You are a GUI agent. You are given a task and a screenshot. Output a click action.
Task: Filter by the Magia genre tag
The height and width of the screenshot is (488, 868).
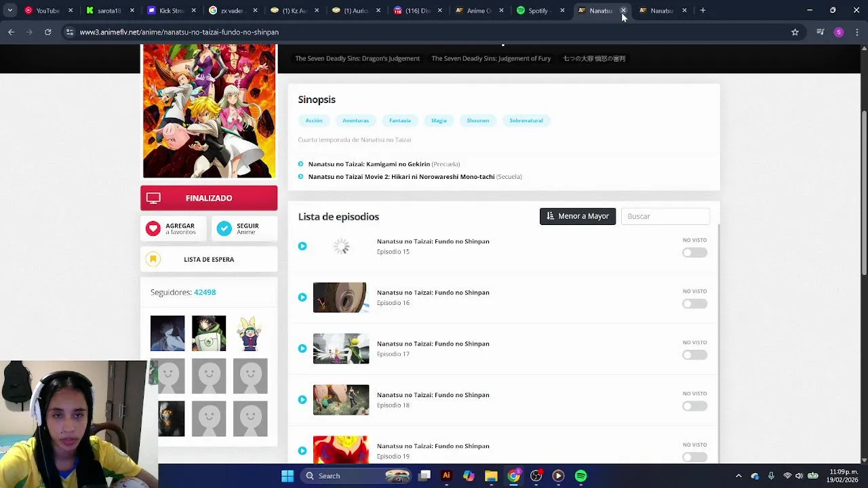[x=439, y=121]
